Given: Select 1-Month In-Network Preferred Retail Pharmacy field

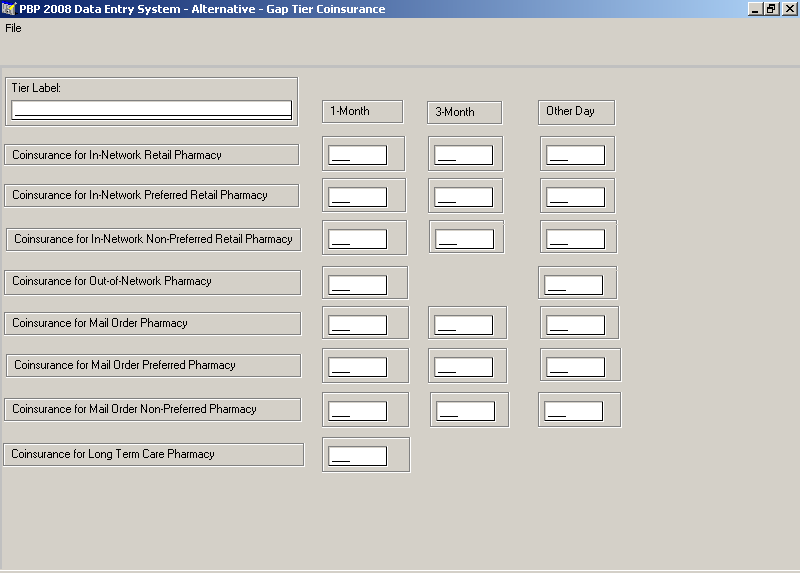Looking at the screenshot, I should coord(357,197).
